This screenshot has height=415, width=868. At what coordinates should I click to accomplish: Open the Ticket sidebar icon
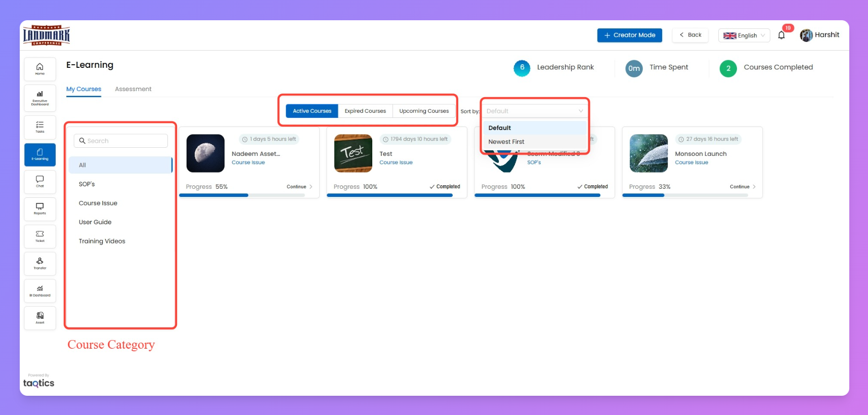coord(40,236)
